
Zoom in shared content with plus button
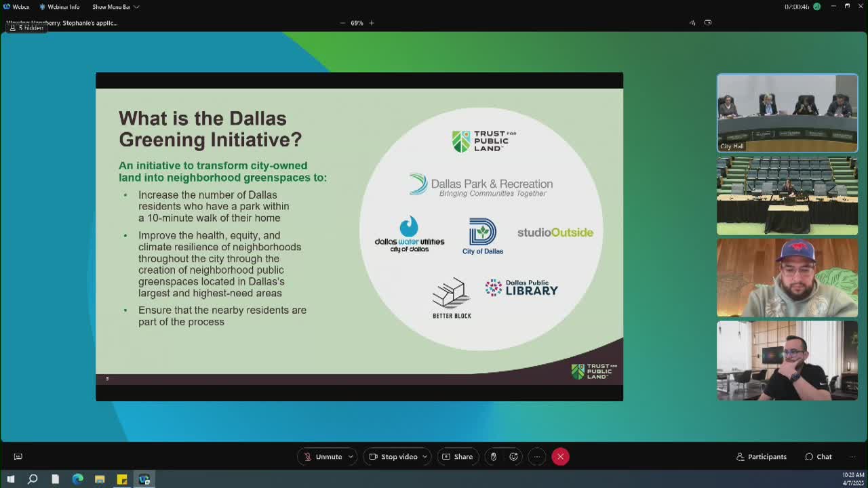coord(372,23)
